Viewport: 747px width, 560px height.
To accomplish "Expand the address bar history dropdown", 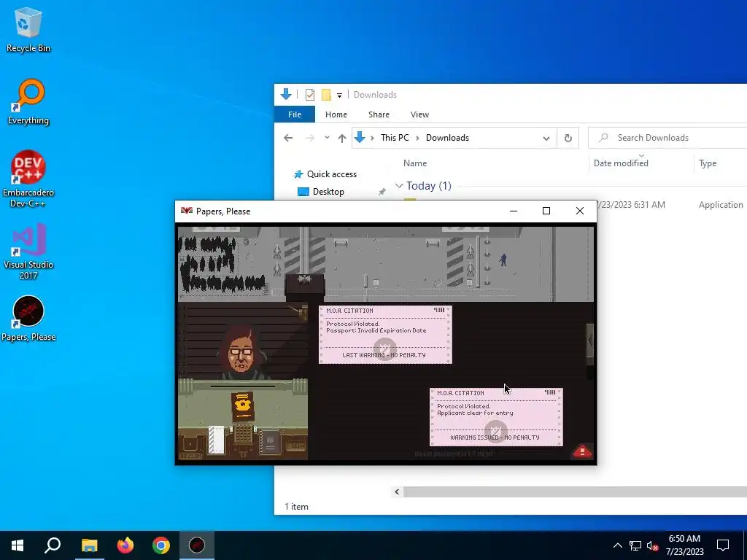I will (546, 138).
